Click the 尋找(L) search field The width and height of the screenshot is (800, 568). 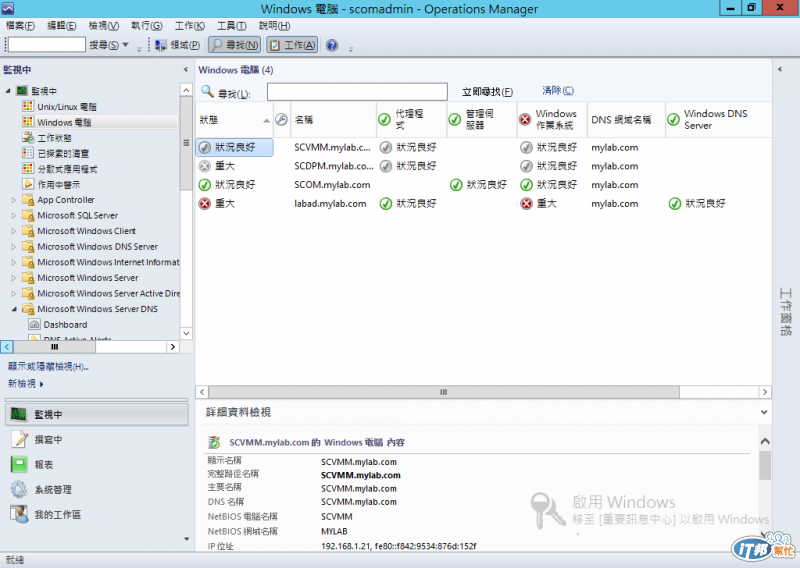pos(357,92)
